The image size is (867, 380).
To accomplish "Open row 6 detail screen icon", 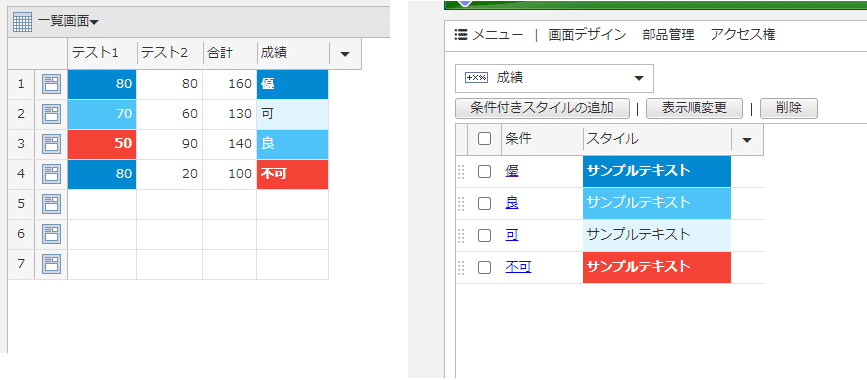I will pyautogui.click(x=51, y=234).
